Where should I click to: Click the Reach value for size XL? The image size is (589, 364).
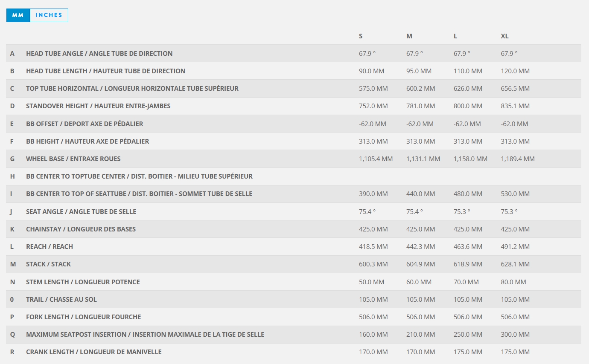click(515, 247)
